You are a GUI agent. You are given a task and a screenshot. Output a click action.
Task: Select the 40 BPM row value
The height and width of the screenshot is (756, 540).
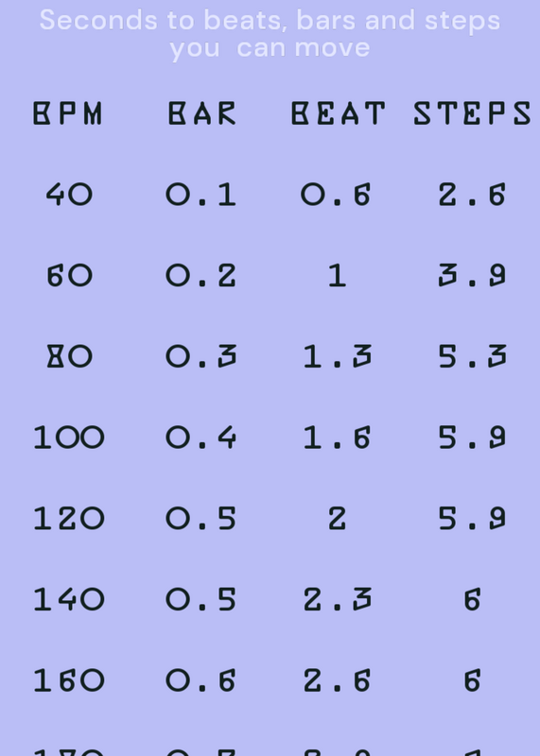coord(68,195)
